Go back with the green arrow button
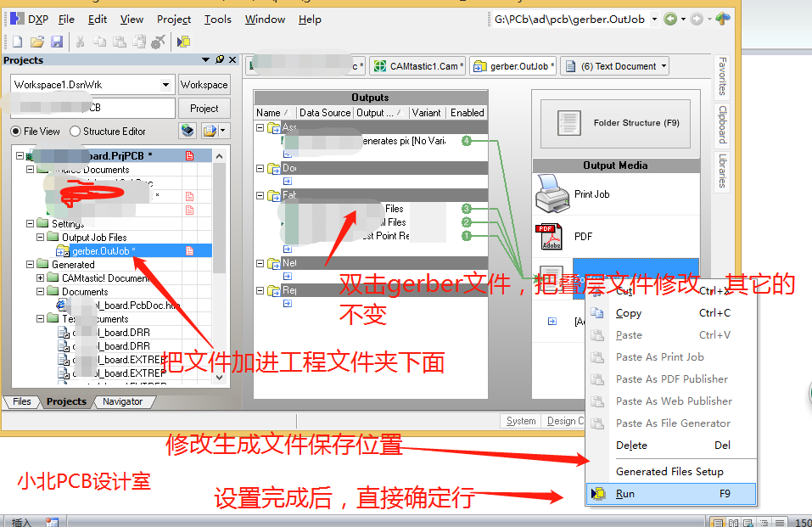Image resolution: width=812 pixels, height=527 pixels. [670, 20]
